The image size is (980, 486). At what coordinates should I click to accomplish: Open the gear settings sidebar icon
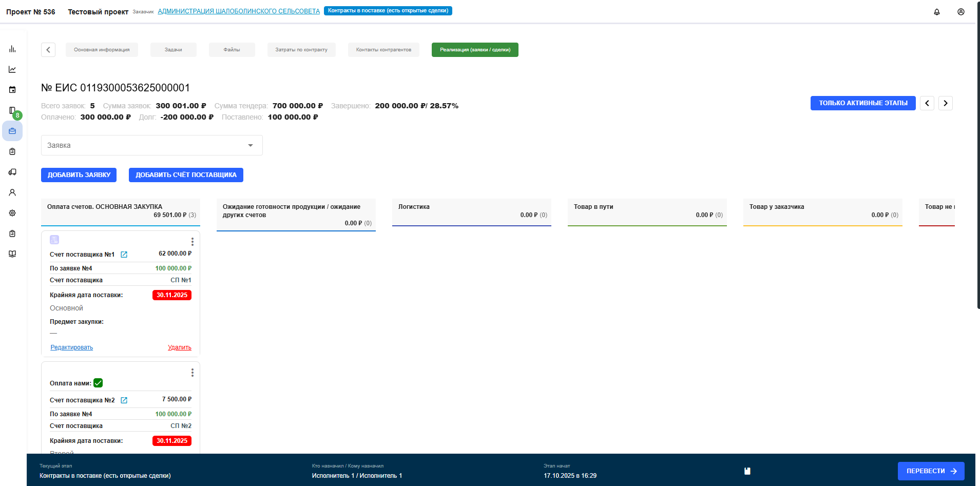point(12,213)
